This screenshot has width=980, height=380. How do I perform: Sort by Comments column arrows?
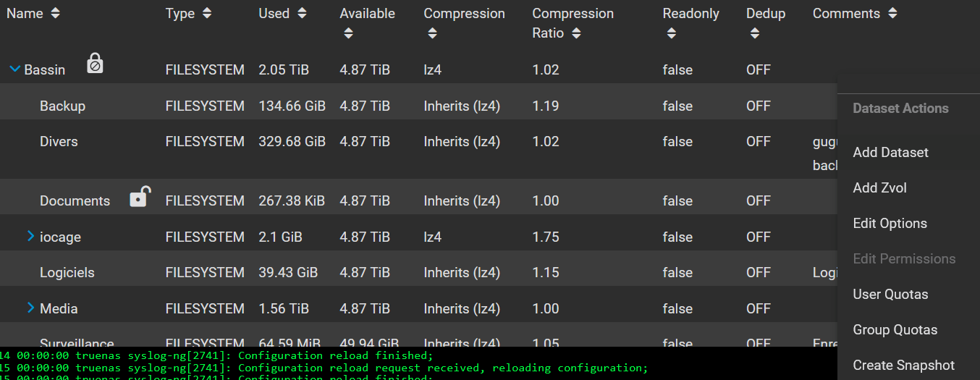pos(892,13)
